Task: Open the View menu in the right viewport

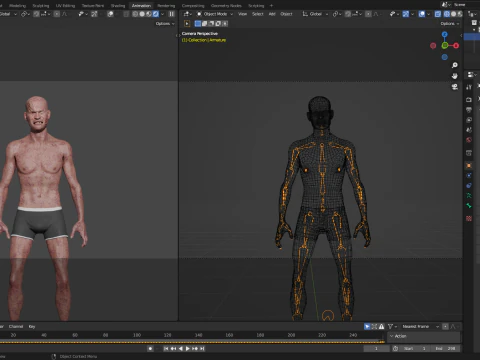Action: coord(242,14)
